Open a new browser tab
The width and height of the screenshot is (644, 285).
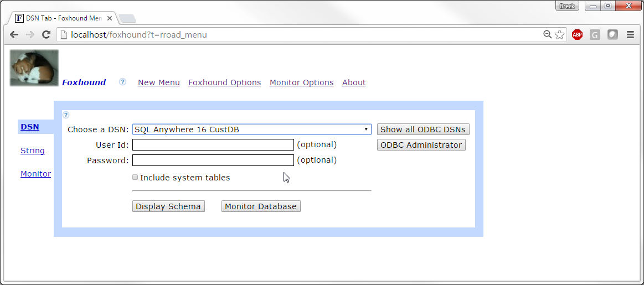point(127,18)
